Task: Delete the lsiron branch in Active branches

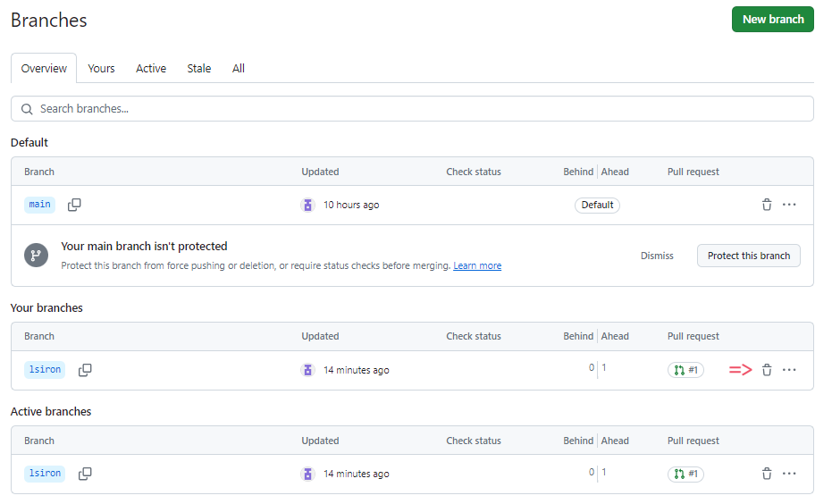Action: tap(767, 474)
